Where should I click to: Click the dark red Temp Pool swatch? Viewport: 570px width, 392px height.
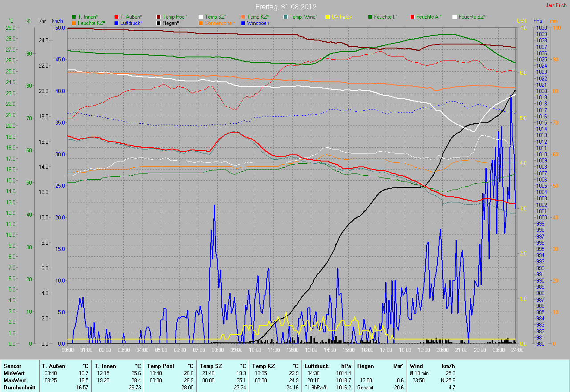pos(159,17)
